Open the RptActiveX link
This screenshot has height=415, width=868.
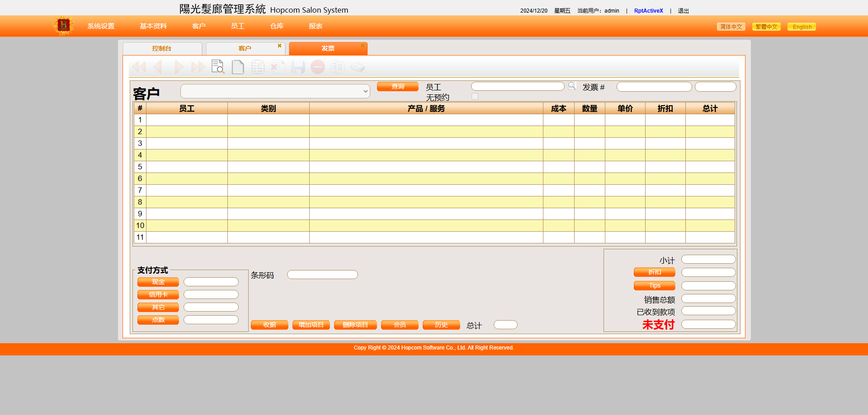coord(648,11)
